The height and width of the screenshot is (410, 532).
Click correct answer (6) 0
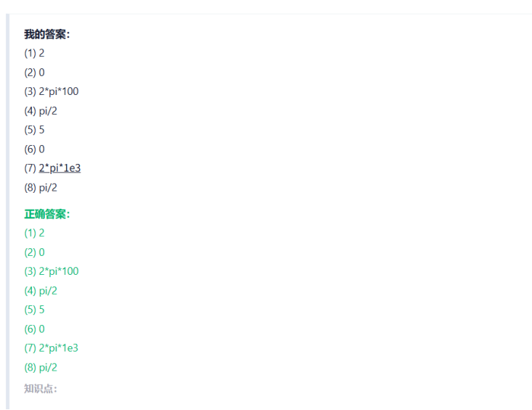click(34, 329)
